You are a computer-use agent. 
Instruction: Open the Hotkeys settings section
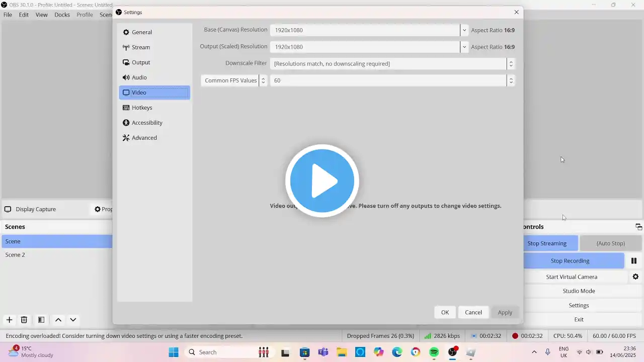click(x=154, y=108)
